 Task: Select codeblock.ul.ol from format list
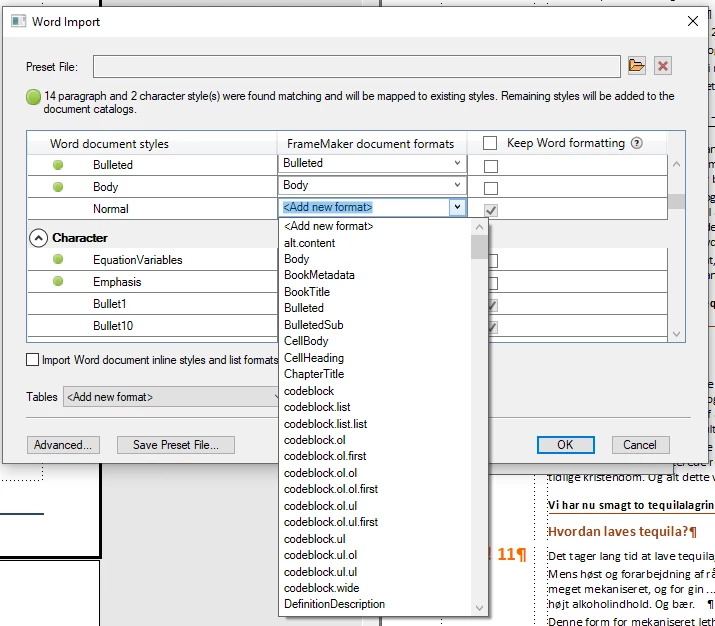320,555
